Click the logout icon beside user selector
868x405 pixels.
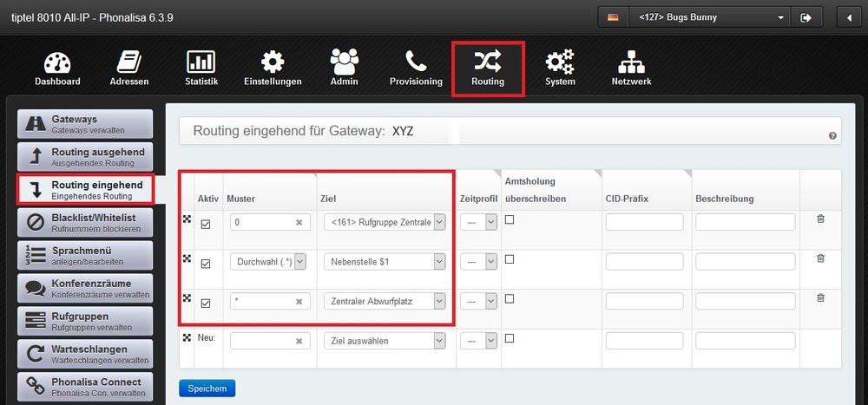pos(806,17)
